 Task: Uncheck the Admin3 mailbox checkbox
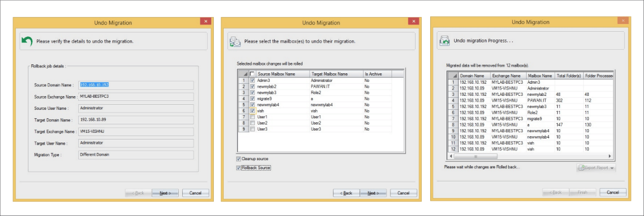coord(252,80)
